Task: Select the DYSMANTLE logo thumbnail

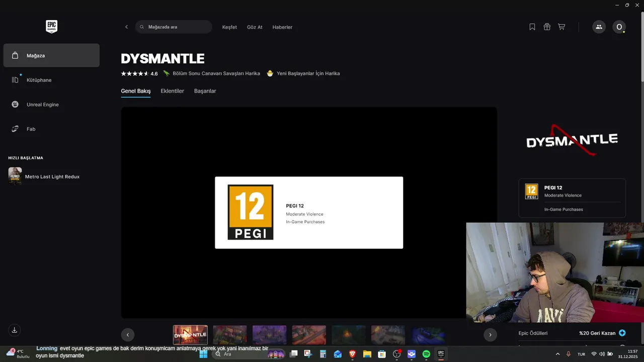Action: click(x=190, y=335)
